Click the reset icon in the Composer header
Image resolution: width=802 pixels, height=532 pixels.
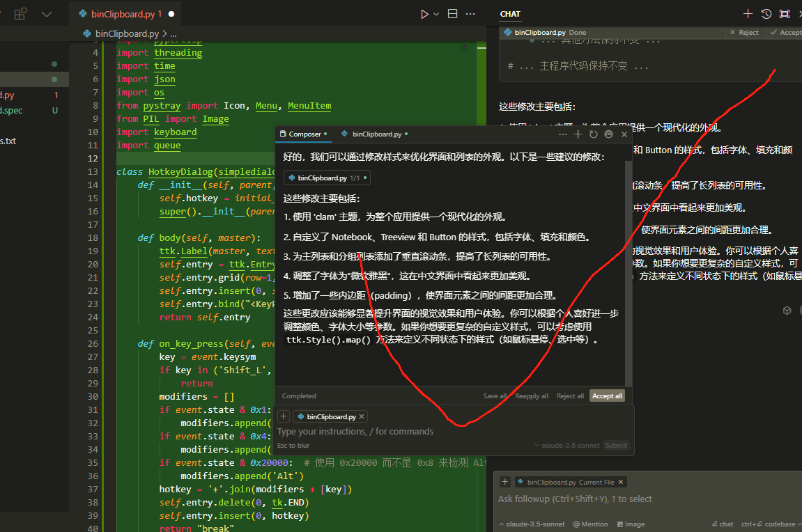click(594, 134)
